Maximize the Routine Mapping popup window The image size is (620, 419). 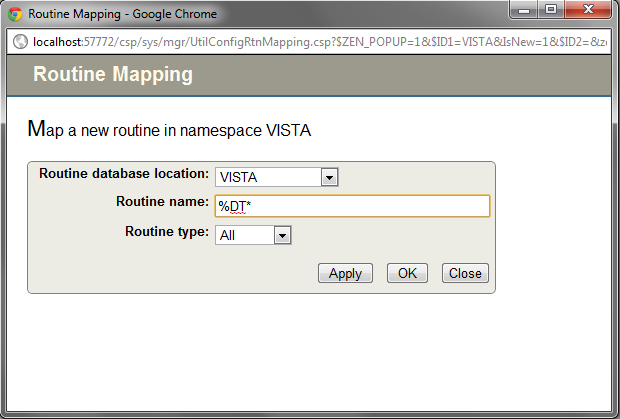pyautogui.click(x=551, y=11)
